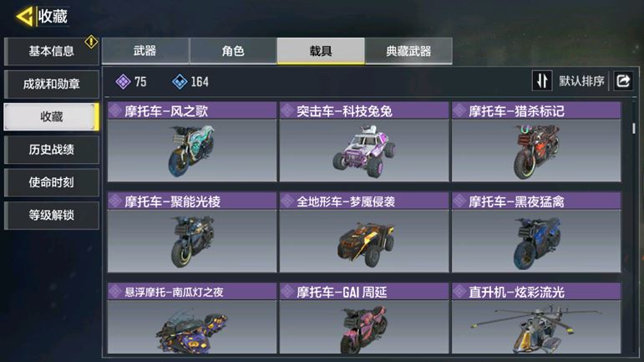Open the 默认排序 sort dropdown
Image resolution: width=644 pixels, height=362 pixels.
(581, 81)
